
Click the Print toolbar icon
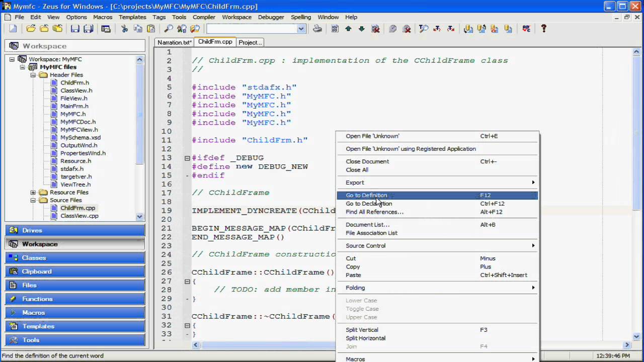317,29
